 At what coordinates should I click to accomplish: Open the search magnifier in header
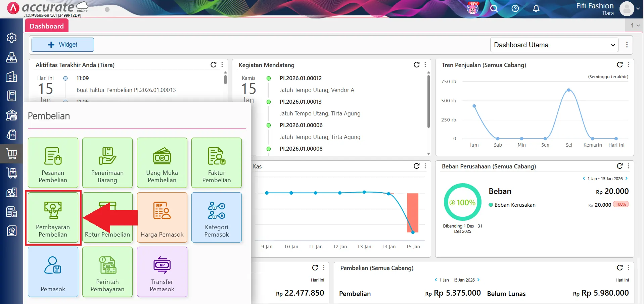click(494, 9)
